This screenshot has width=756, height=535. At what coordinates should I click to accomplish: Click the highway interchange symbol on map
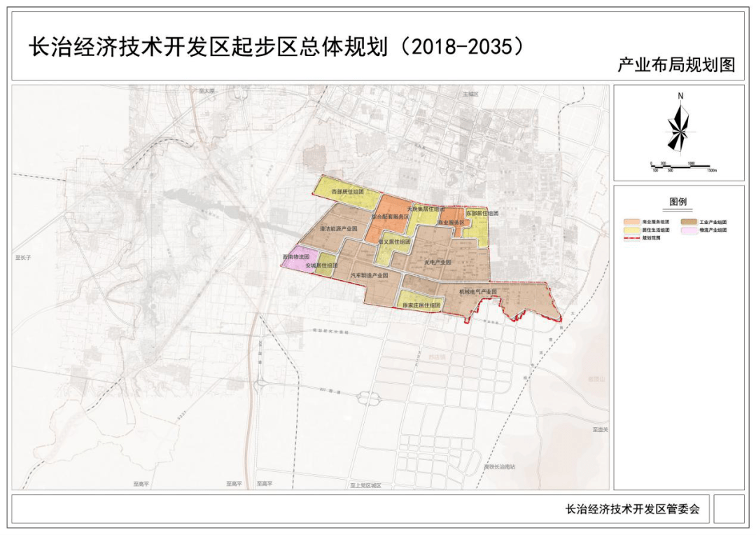370,398
